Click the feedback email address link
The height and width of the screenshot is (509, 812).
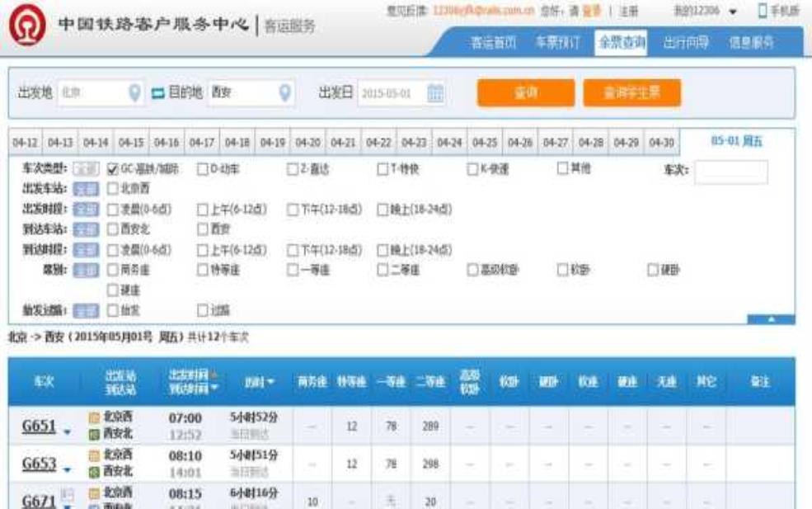click(482, 11)
